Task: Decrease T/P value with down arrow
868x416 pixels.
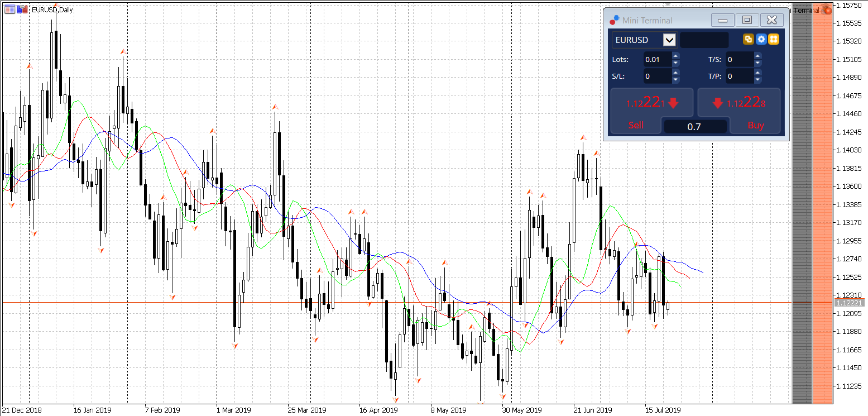Action: point(757,80)
